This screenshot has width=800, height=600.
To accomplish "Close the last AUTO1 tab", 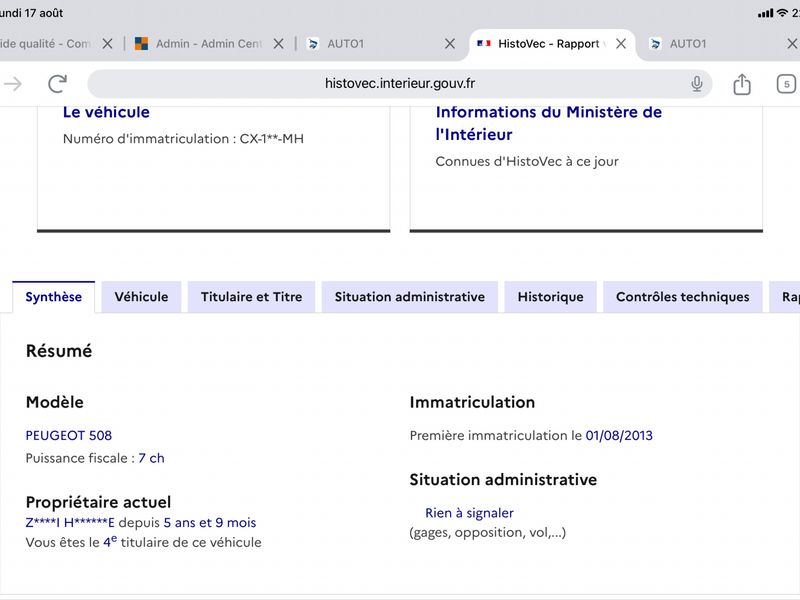I will point(792,44).
